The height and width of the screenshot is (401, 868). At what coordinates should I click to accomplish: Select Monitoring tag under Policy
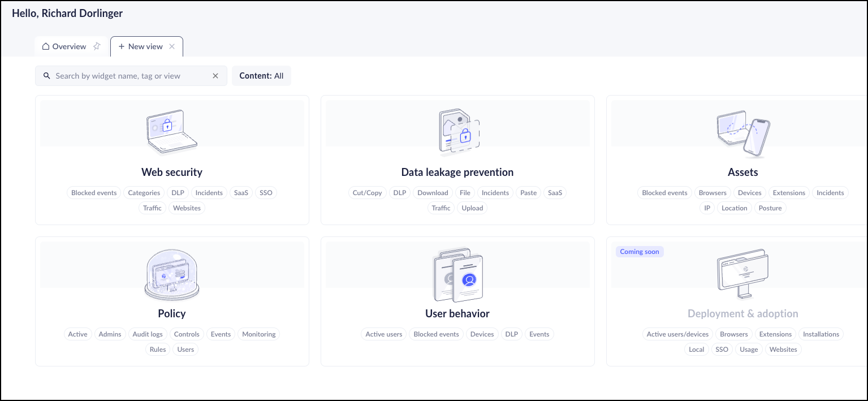pyautogui.click(x=259, y=334)
